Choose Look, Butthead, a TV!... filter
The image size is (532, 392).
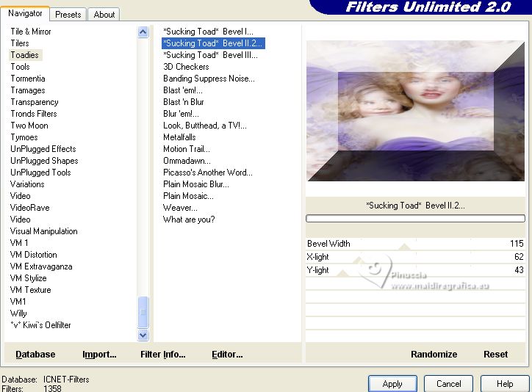click(x=204, y=126)
